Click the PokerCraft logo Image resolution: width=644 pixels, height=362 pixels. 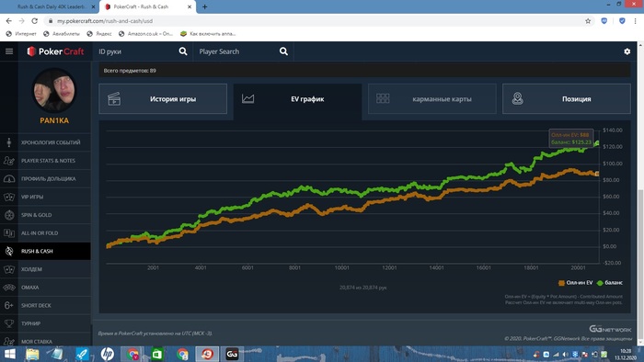tap(55, 51)
